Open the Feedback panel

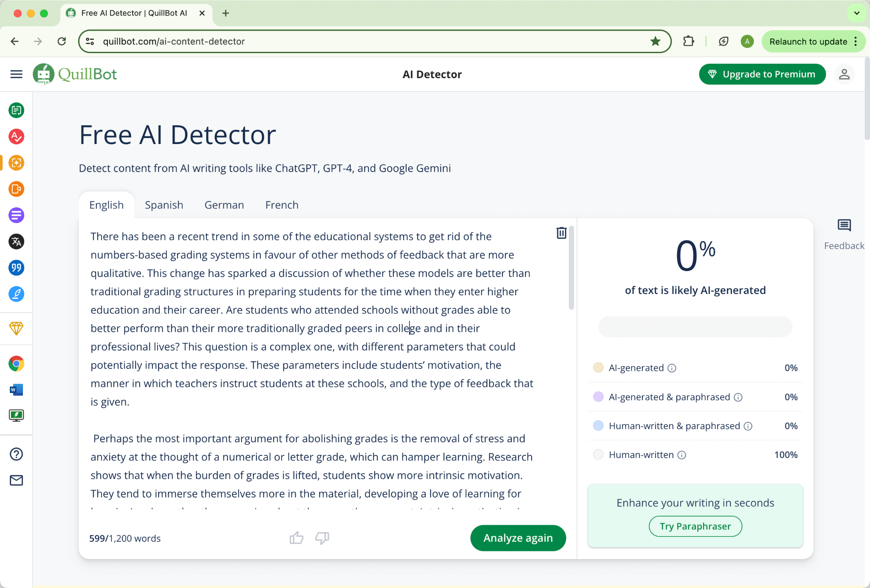(x=844, y=235)
